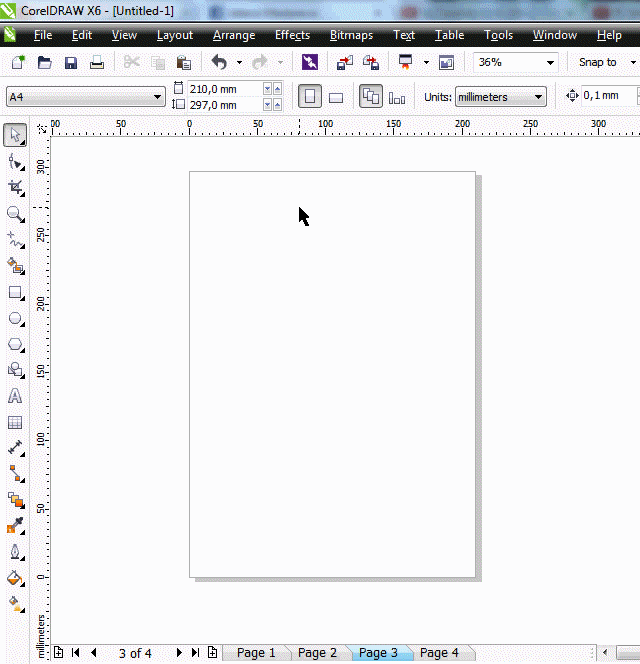This screenshot has height=664, width=640.
Task: Expand the Units millimeters dropdown
Action: [x=539, y=97]
